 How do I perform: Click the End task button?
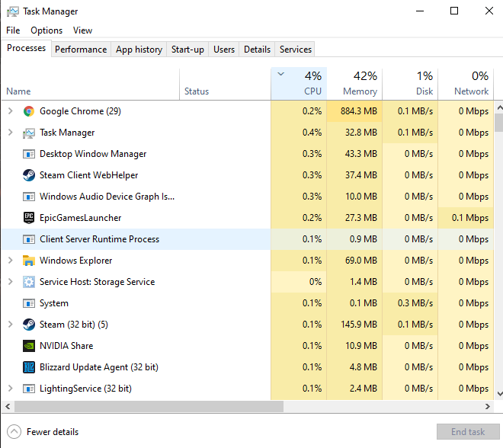point(468,432)
